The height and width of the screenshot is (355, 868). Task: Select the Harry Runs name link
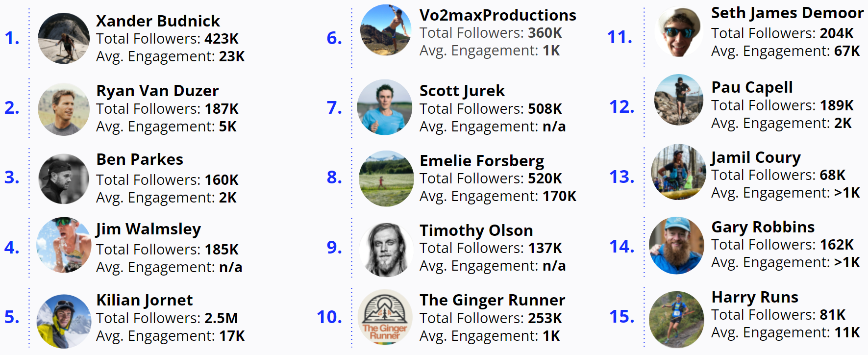(x=755, y=297)
